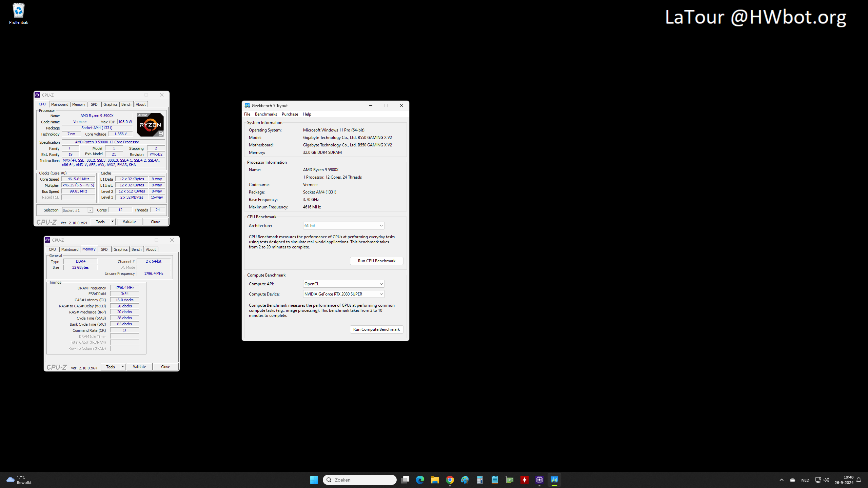Open Calculator from the taskbar
This screenshot has width=868, height=488.
click(x=480, y=480)
